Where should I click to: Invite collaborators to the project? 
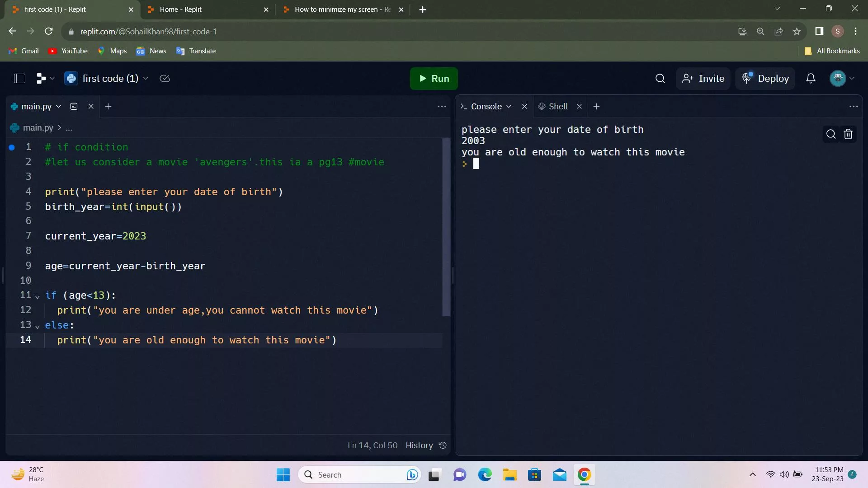pyautogui.click(x=703, y=78)
